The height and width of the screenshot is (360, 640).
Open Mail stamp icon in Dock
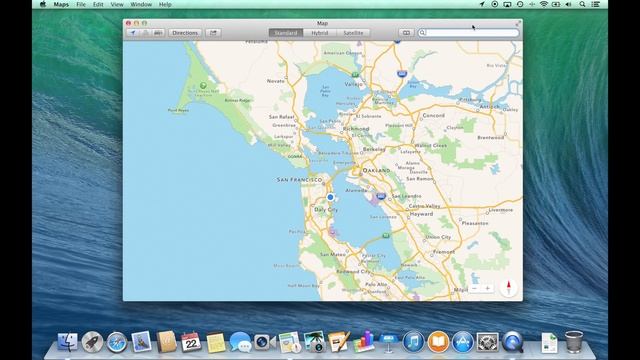coord(141,342)
